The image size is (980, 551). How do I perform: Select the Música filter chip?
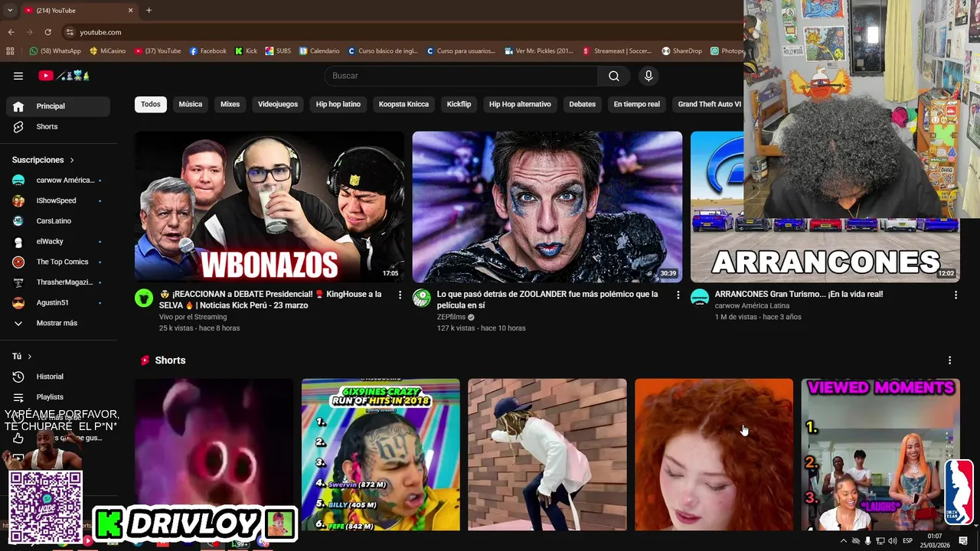click(191, 104)
